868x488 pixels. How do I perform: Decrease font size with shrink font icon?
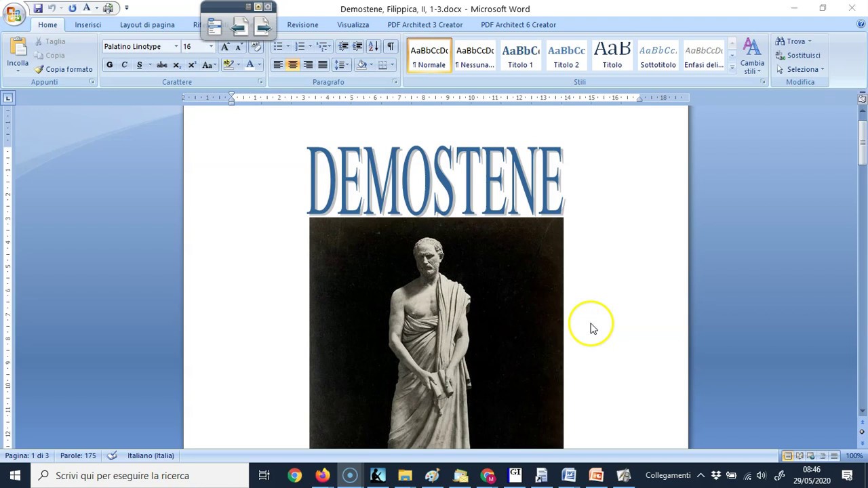(238, 46)
